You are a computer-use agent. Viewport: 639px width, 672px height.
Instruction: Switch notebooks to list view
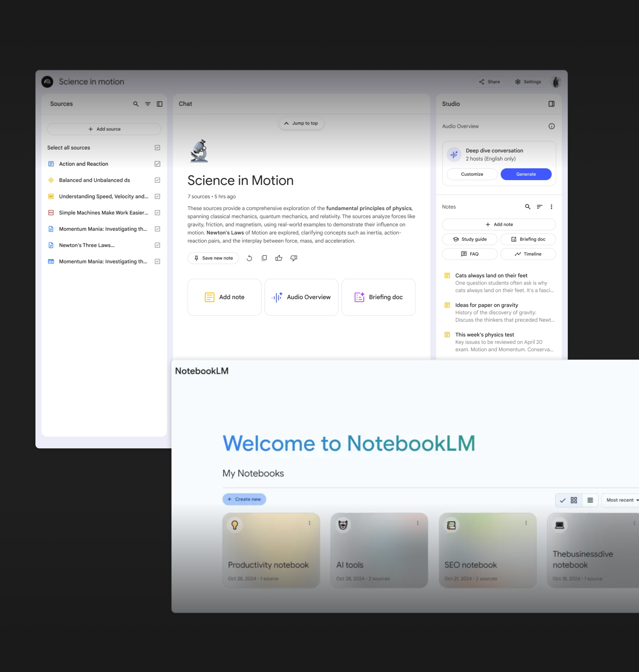pos(590,500)
